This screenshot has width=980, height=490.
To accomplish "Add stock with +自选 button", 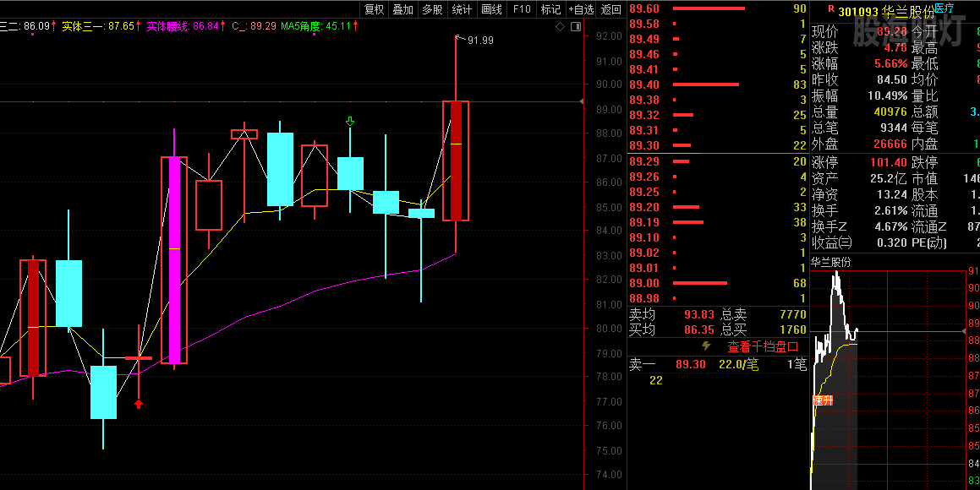I will (581, 9).
